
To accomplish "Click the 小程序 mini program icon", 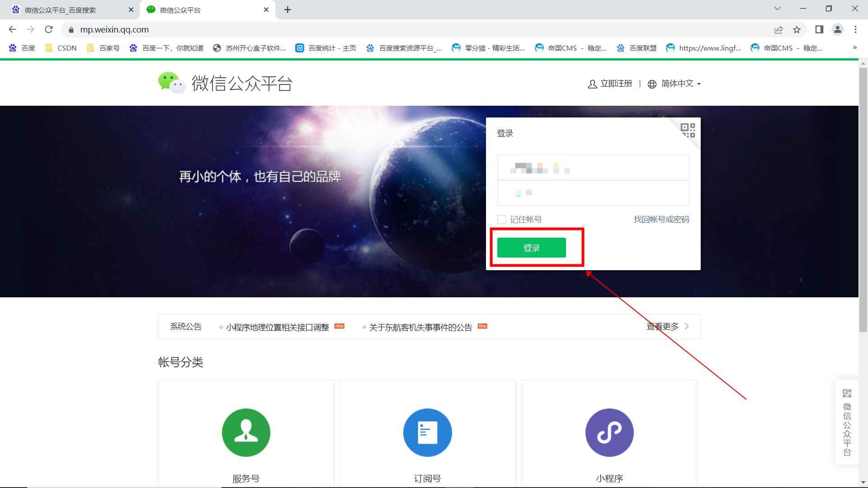I will click(x=609, y=432).
